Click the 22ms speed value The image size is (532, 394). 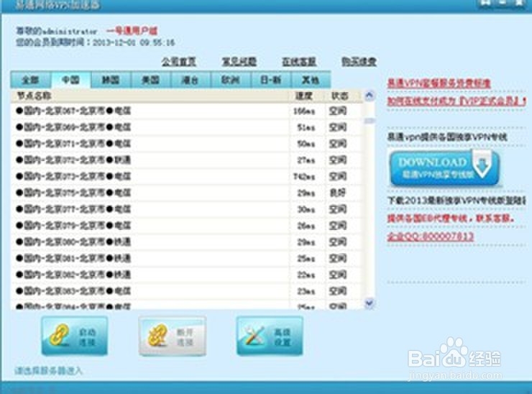click(x=306, y=275)
